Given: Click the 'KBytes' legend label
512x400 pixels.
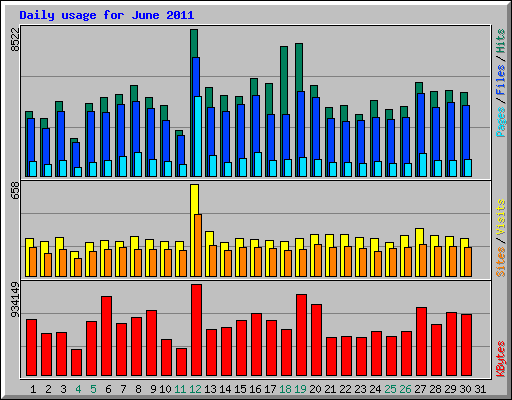Looking at the screenshot, I should pyautogui.click(x=500, y=359).
